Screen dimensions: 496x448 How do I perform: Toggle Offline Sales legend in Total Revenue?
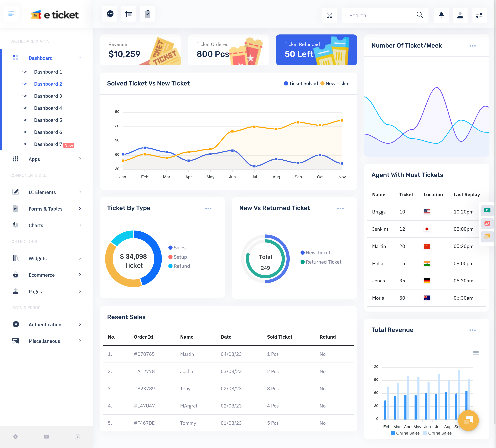437,433
